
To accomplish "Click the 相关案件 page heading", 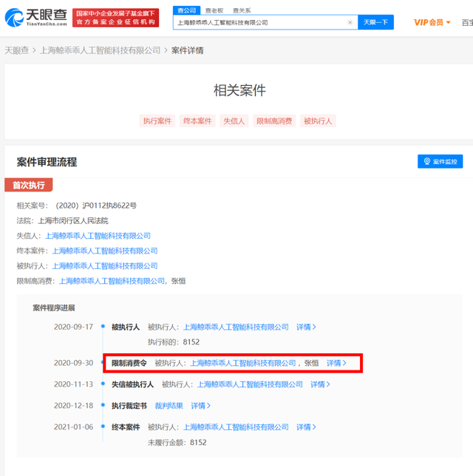I will click(239, 90).
